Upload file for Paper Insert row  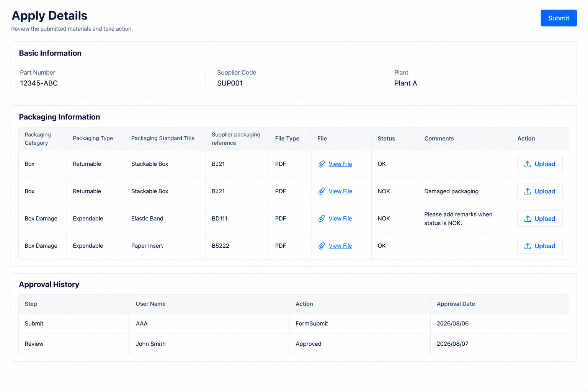(540, 246)
